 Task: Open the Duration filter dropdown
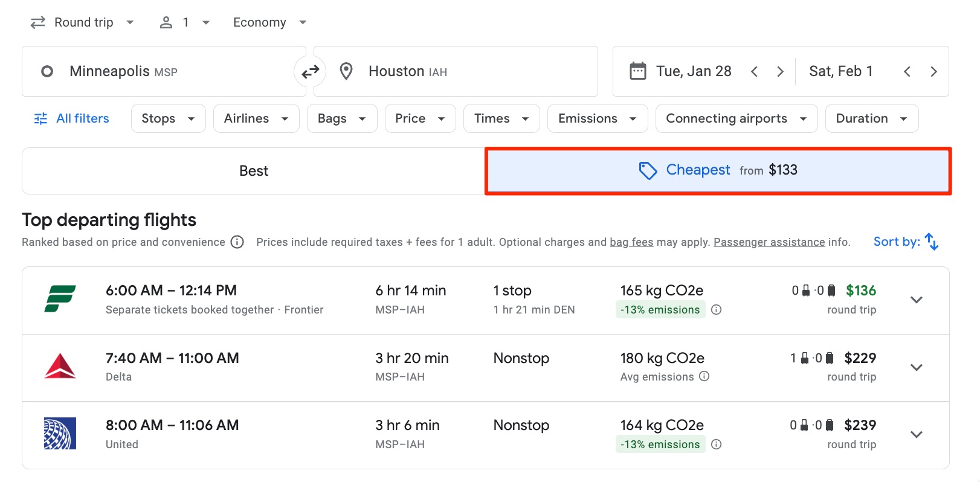click(x=872, y=118)
